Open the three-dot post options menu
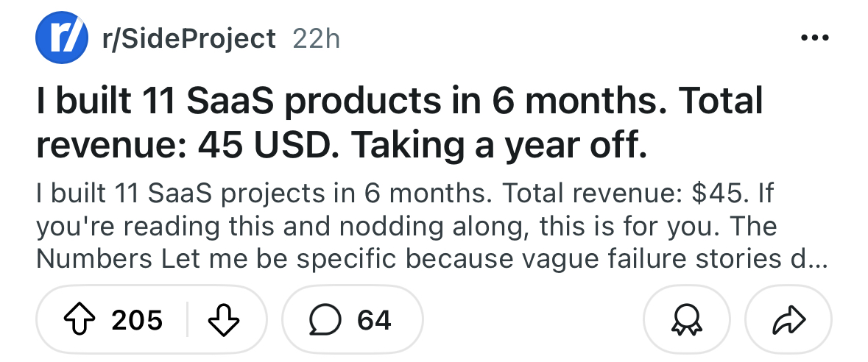This screenshot has height=362, width=868. click(x=814, y=38)
